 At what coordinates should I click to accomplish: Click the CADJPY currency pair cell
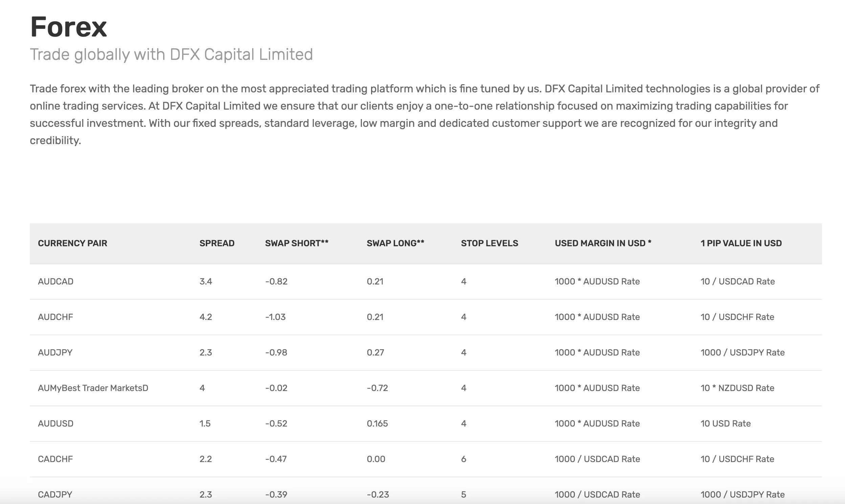(55, 495)
